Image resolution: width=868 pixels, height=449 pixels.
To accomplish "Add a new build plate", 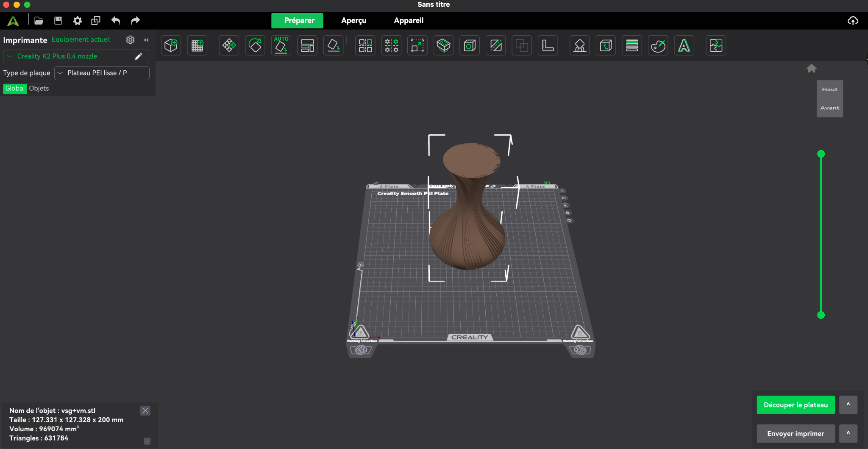I will pos(197,45).
